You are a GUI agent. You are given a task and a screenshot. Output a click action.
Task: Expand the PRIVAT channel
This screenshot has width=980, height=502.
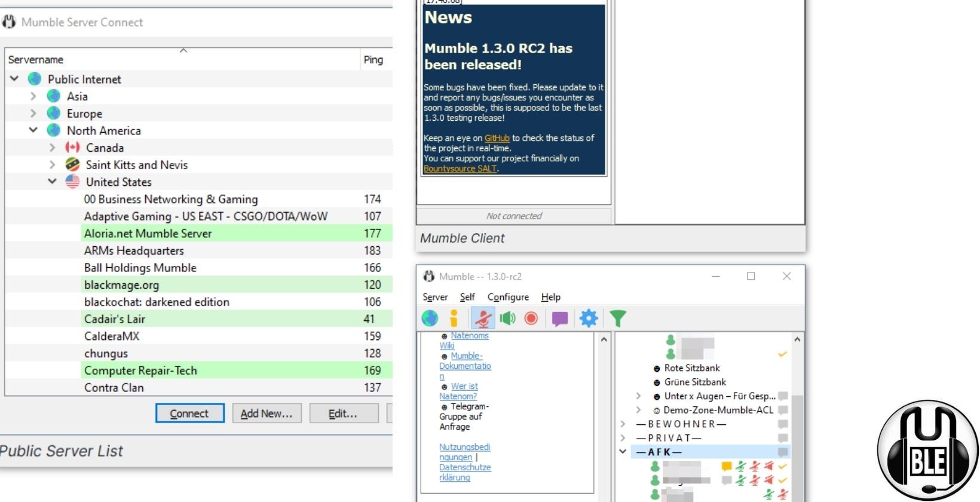(623, 438)
